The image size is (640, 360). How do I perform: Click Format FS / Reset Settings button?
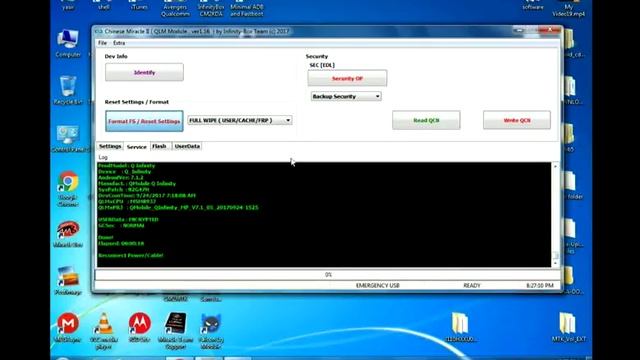(x=144, y=121)
